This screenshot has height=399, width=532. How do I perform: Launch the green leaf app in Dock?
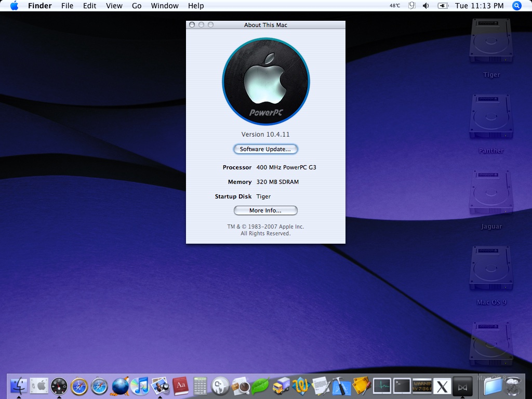point(261,386)
